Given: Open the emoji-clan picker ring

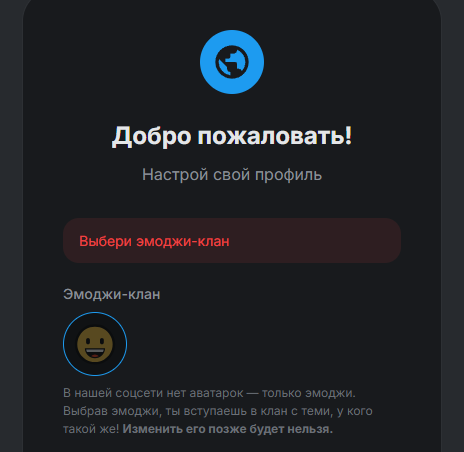Looking at the screenshot, I should pos(95,344).
